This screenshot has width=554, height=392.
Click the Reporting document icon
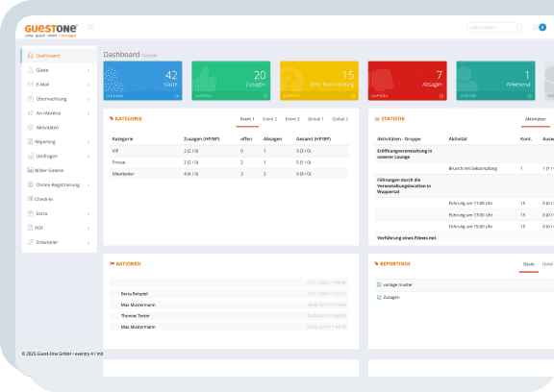pyautogui.click(x=30, y=142)
